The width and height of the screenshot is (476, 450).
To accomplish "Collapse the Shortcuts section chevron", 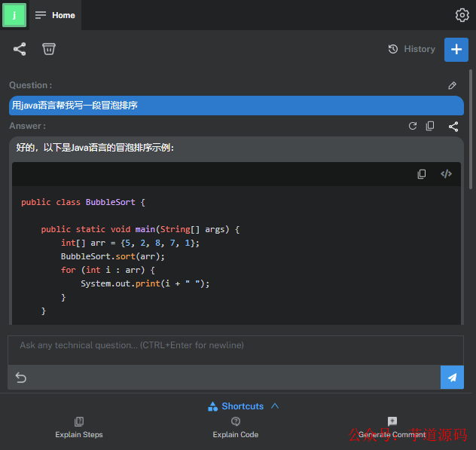I will (275, 406).
